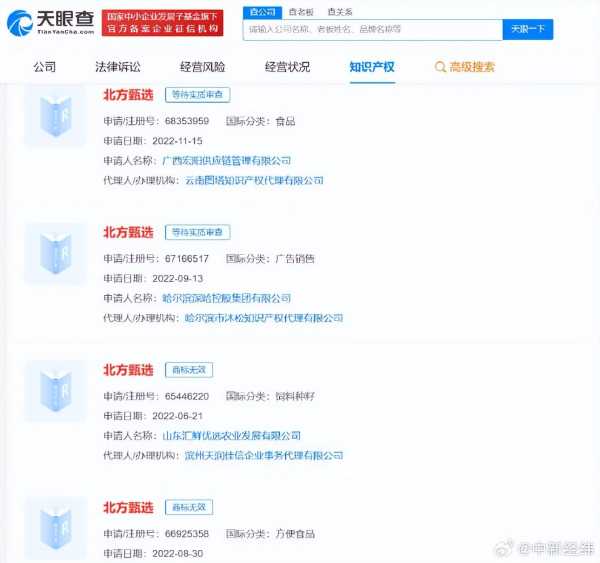The image size is (600, 563).
Task: Open agent 云南图腾知识产权代理有限公司
Action: tap(254, 180)
